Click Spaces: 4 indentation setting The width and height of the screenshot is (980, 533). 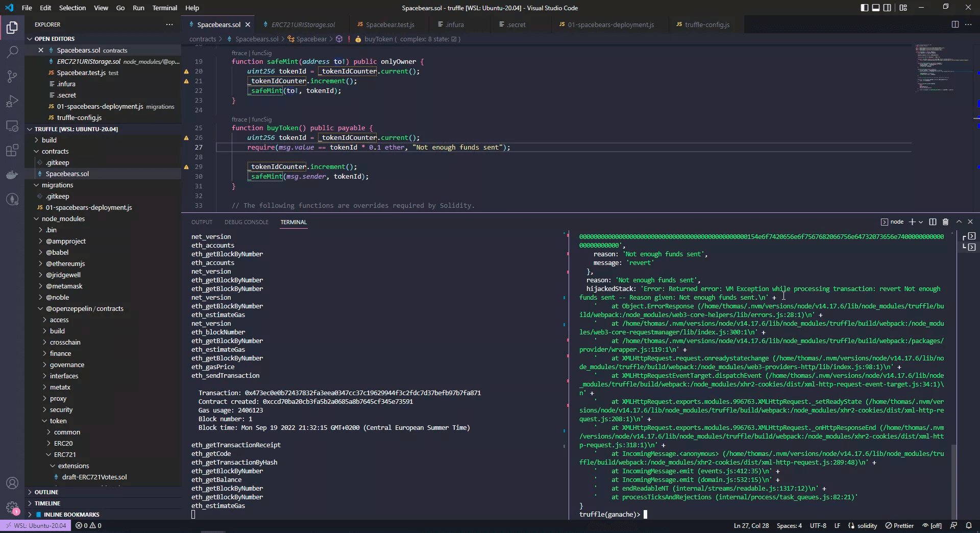coord(789,525)
